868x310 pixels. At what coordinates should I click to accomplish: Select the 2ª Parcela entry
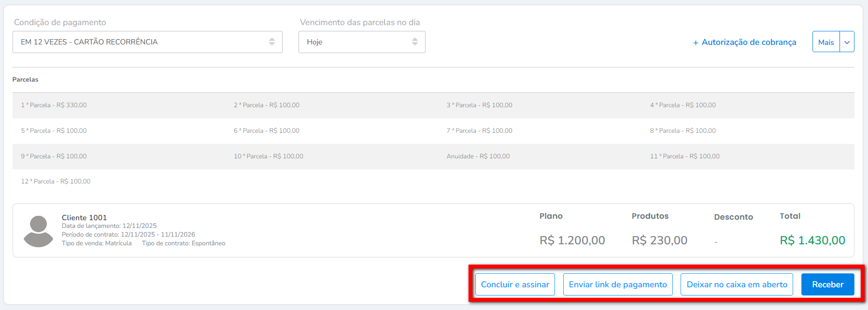point(267,105)
